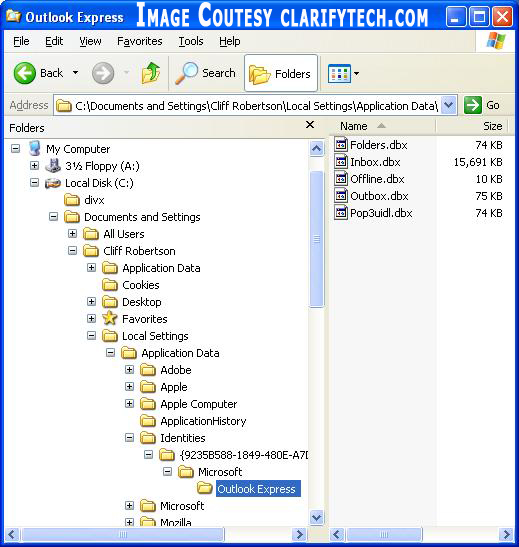This screenshot has height=547, width=519.
Task: Open the address bar dropdown
Action: click(x=449, y=105)
